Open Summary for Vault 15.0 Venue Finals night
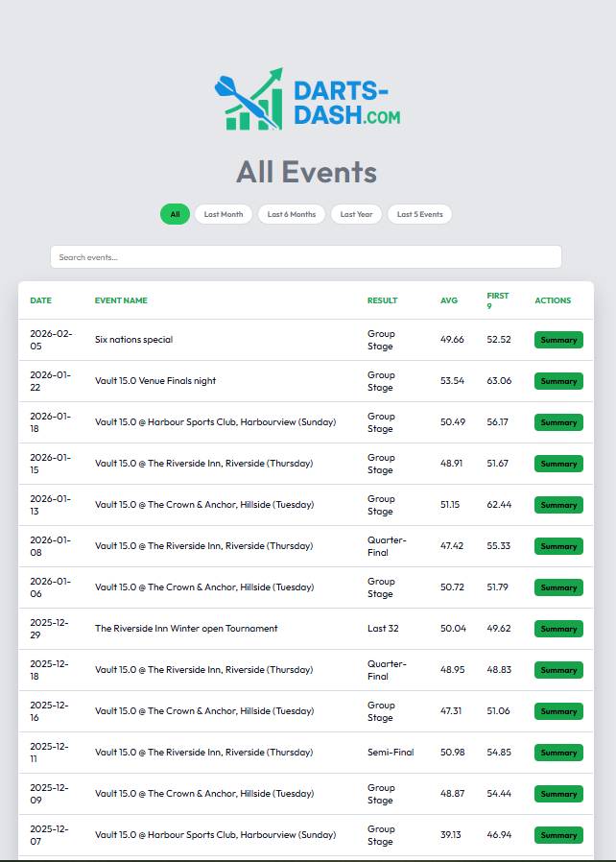This screenshot has width=616, height=862. (558, 381)
